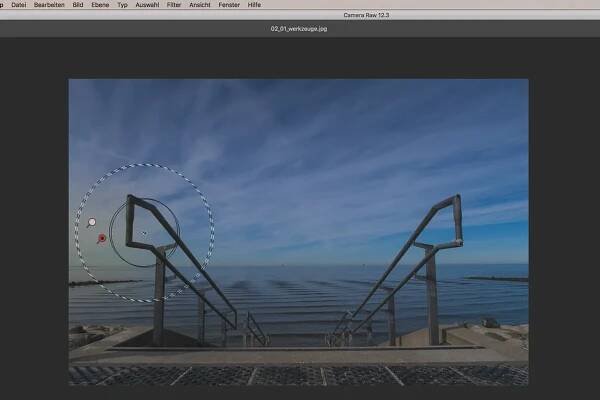Screen dimensions: 600x400
Task: Click the 02_01_werkzeuge.jpg file name title
Action: 299,30
